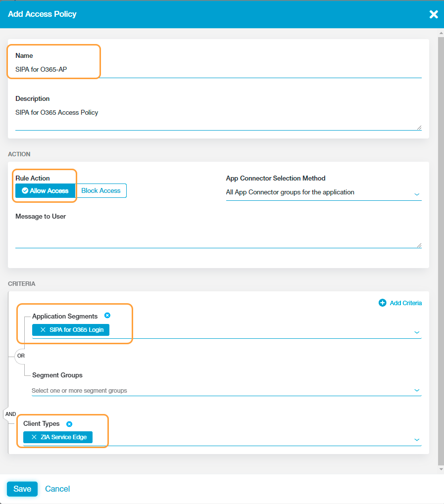Remove the "ZIA Service Edge" client type chip
Viewport: 444px width, 504px height.
coord(34,437)
